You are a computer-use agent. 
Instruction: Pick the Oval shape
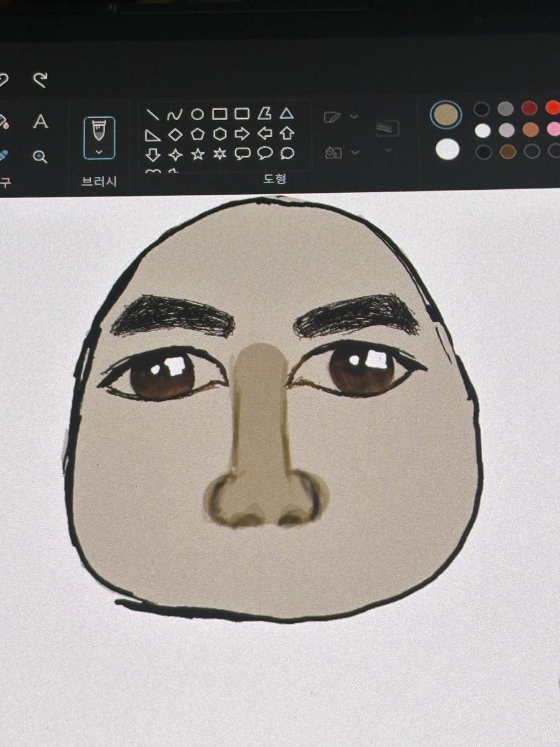tap(197, 114)
